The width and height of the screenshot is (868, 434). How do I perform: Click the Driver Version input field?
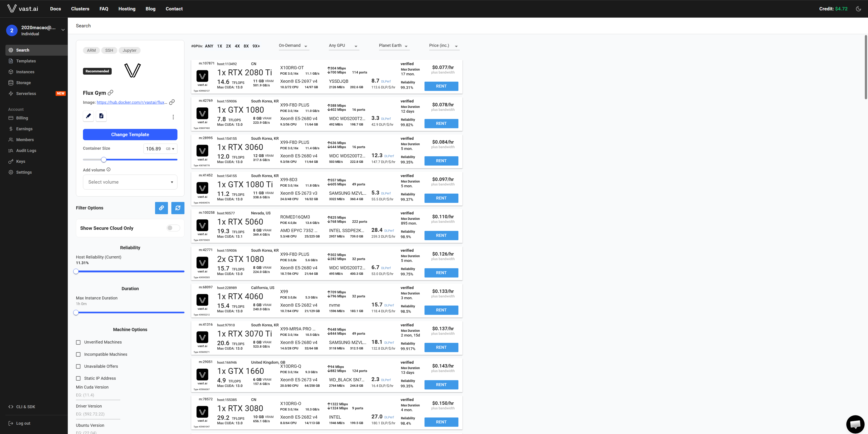(x=98, y=414)
